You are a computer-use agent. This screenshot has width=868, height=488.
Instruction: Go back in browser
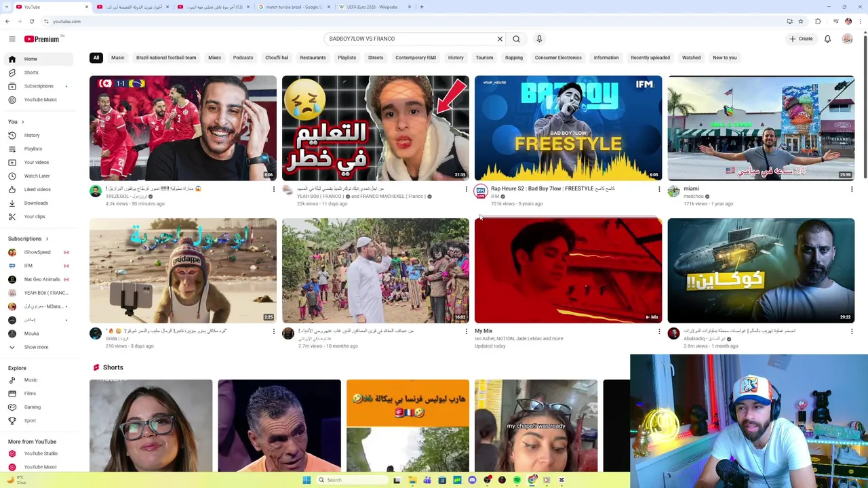(x=7, y=22)
